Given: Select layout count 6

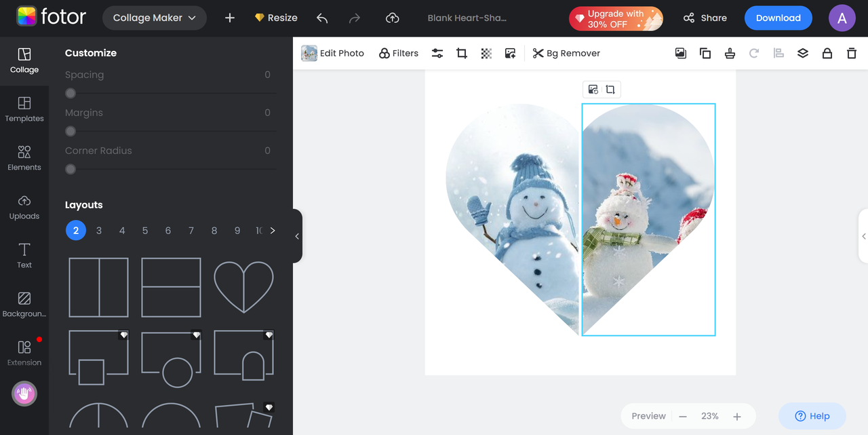Looking at the screenshot, I should pyautogui.click(x=168, y=231).
